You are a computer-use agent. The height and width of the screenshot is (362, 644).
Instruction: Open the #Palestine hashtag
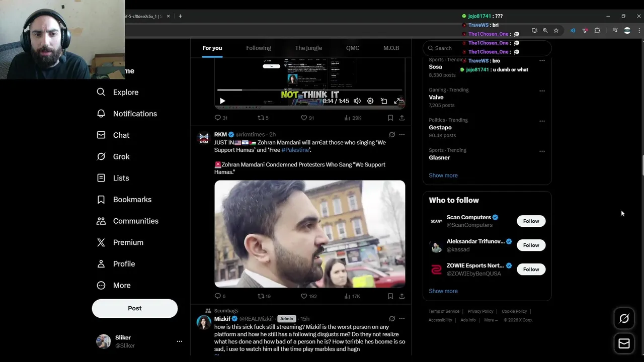pyautogui.click(x=295, y=150)
